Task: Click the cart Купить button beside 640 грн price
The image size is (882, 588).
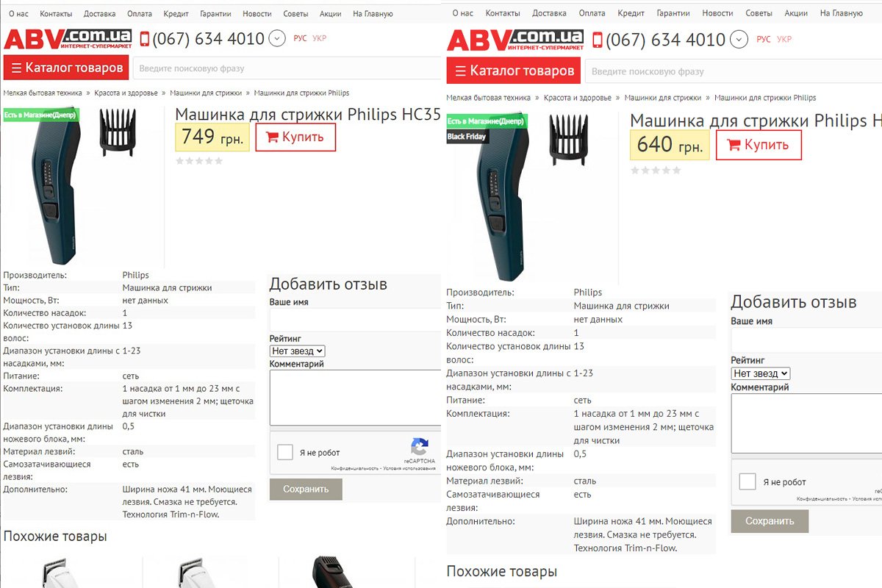Action: [759, 145]
